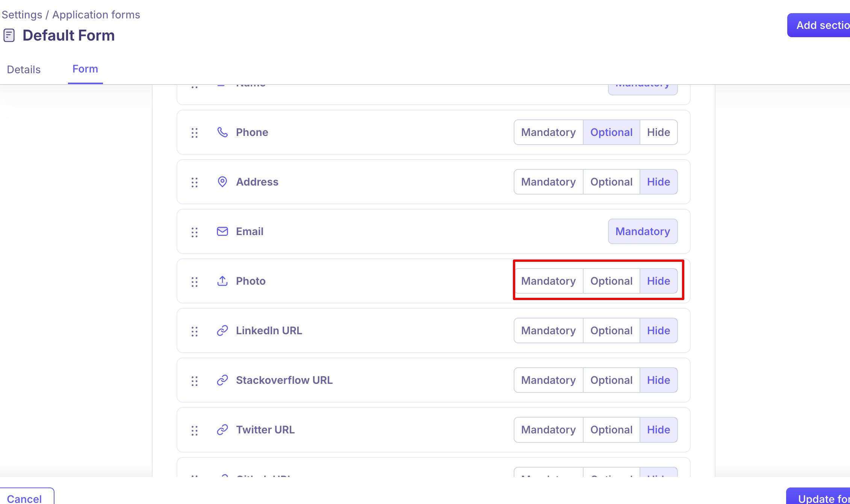Click the Phone row drag handle
The image size is (850, 504).
click(x=194, y=133)
